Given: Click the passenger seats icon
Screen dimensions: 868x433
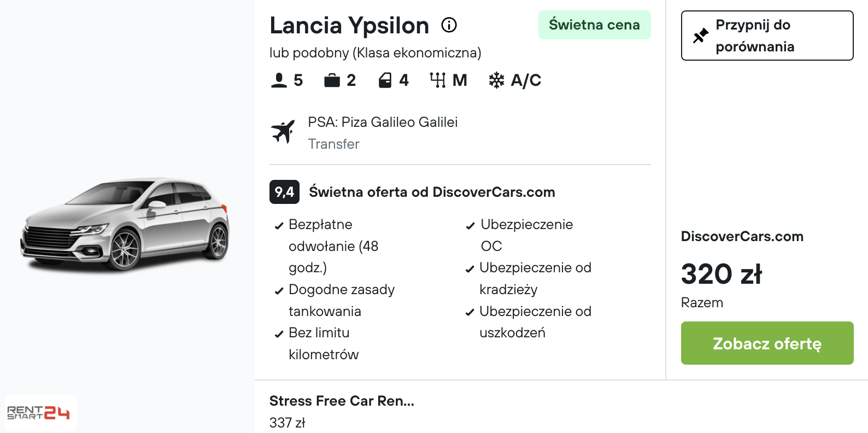Looking at the screenshot, I should point(279,80).
